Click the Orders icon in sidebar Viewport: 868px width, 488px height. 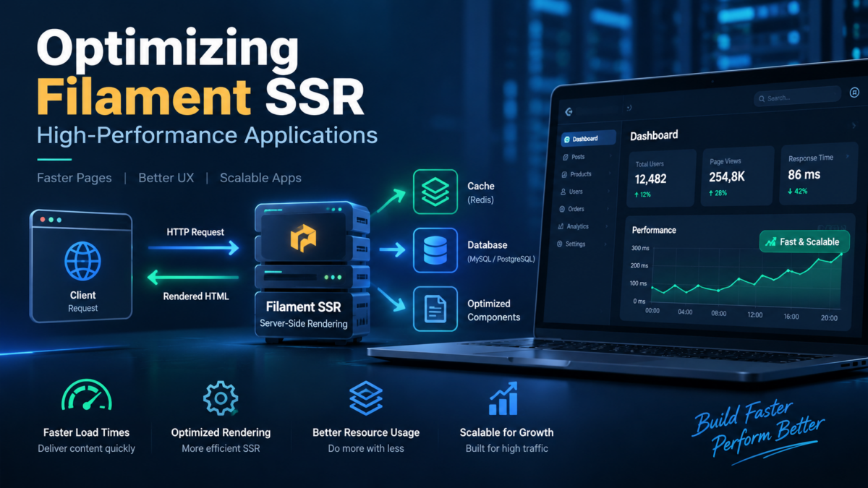point(563,209)
